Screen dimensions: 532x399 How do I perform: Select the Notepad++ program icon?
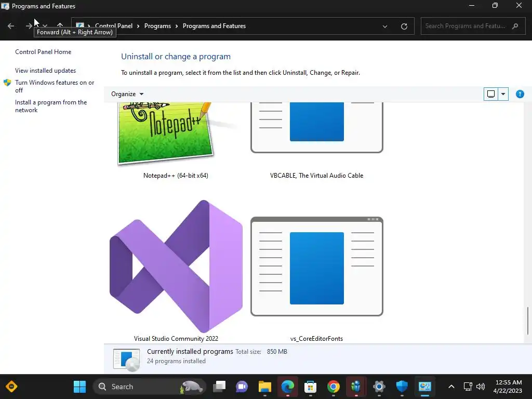(165, 133)
